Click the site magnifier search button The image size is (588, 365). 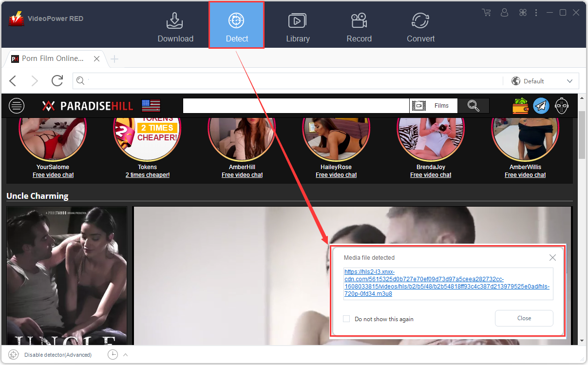[x=473, y=106]
